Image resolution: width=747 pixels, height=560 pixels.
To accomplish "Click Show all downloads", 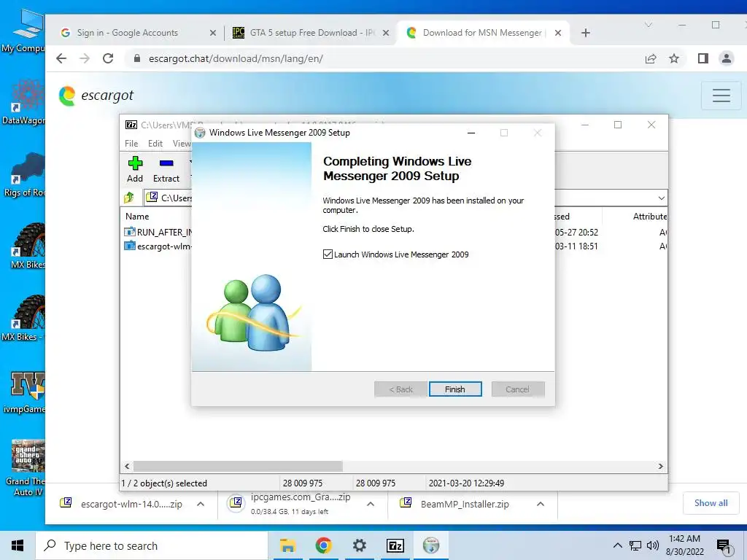I will [711, 503].
